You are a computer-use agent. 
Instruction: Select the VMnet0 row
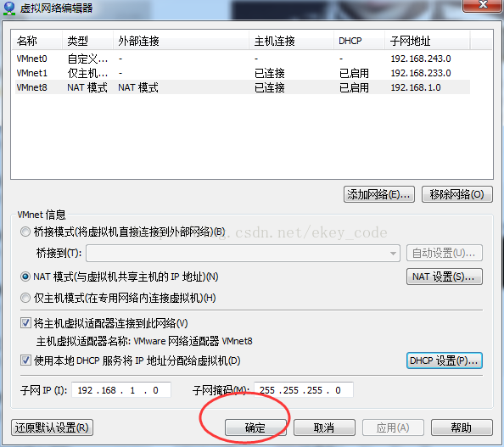243,59
